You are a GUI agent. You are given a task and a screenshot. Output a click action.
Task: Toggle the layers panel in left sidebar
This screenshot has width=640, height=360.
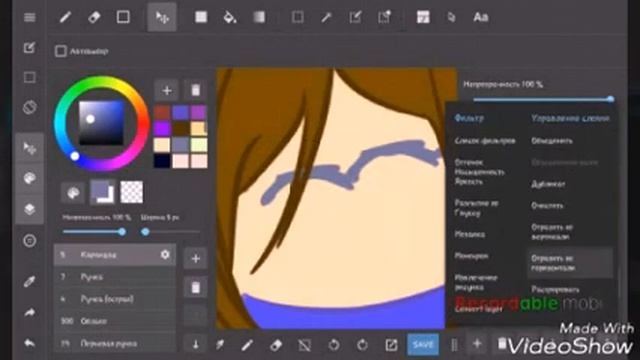[x=29, y=209]
